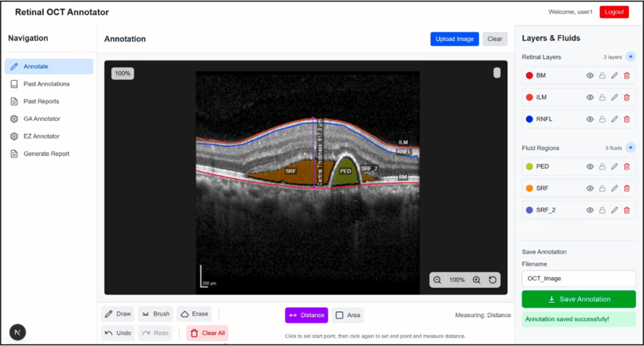Select the Draw pencil tool
The width and height of the screenshot is (644, 346).
coord(118,314)
